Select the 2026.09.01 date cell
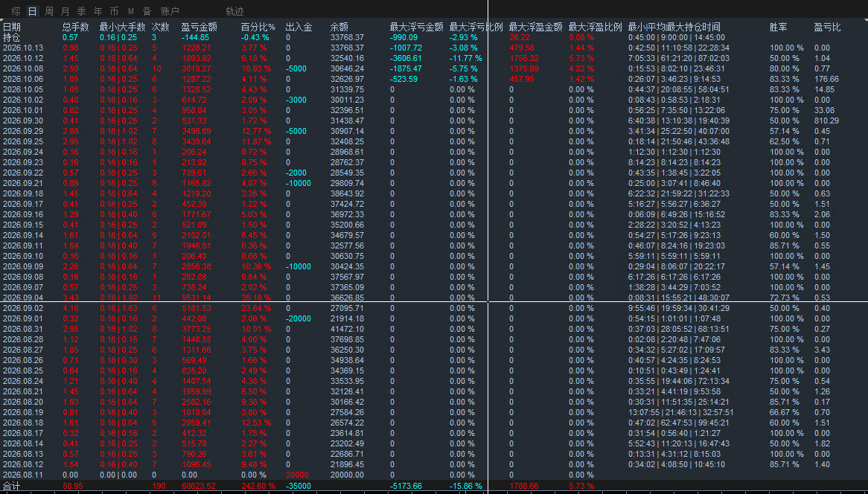Screen dimensions: 868x494 [x=22, y=318]
